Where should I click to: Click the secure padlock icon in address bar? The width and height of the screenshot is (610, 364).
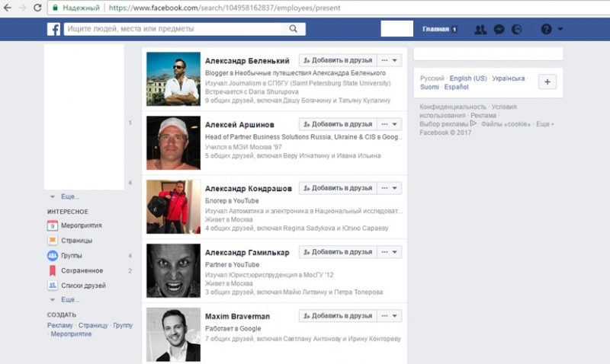tap(55, 8)
